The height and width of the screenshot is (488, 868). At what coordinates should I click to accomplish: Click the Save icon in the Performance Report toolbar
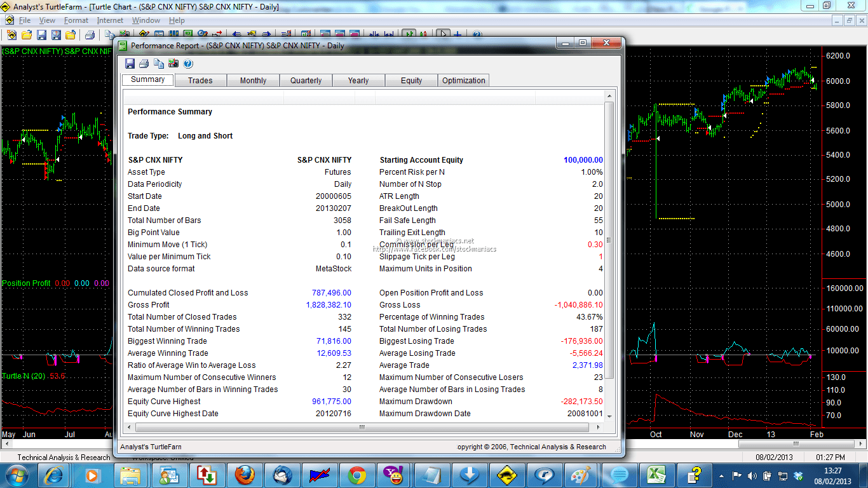pos(130,63)
